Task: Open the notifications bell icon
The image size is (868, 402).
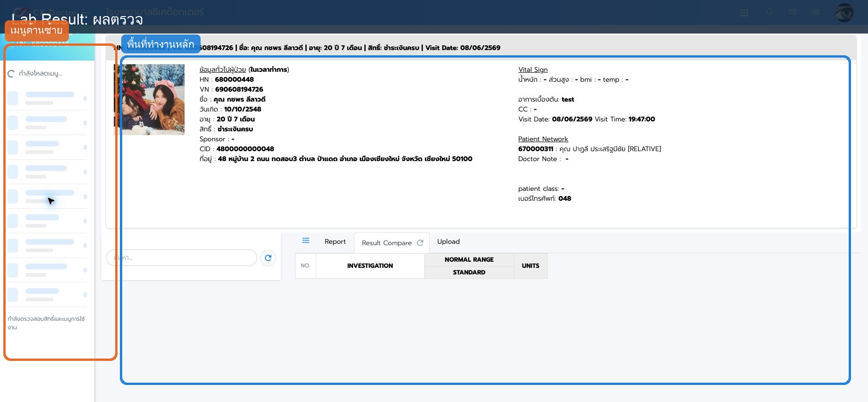Action: point(769,12)
